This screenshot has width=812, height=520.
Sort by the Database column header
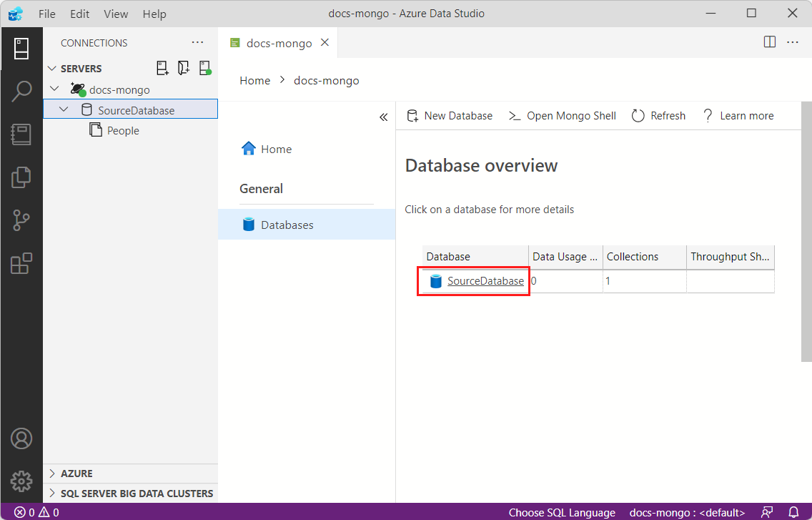(475, 257)
